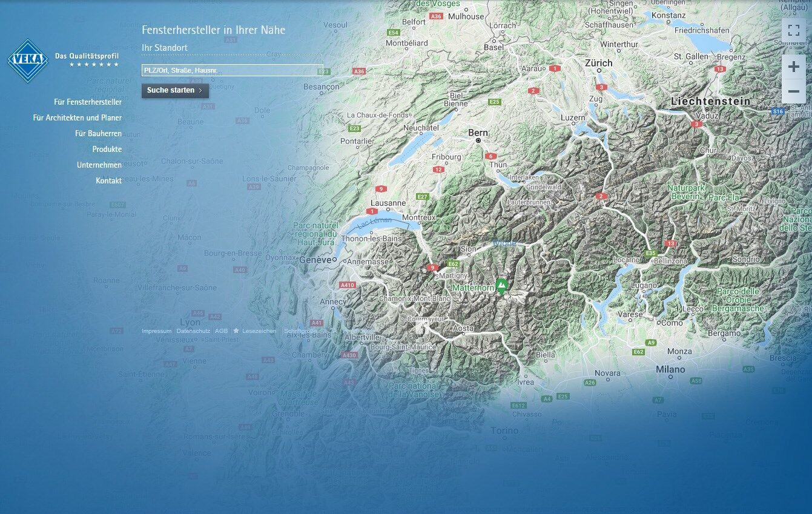812x514 pixels.
Task: Click the Milano city label on map
Action: pos(670,369)
